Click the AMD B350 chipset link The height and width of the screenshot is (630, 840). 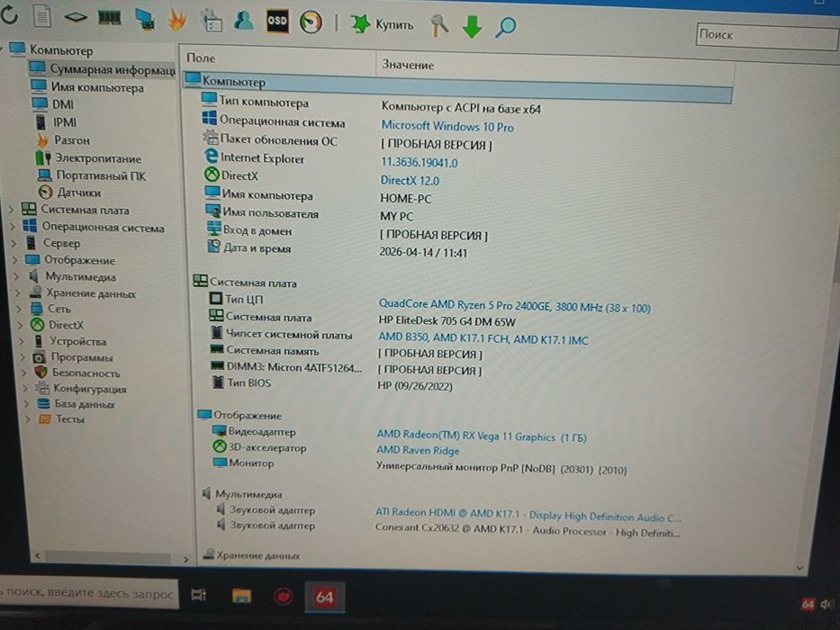(x=483, y=338)
